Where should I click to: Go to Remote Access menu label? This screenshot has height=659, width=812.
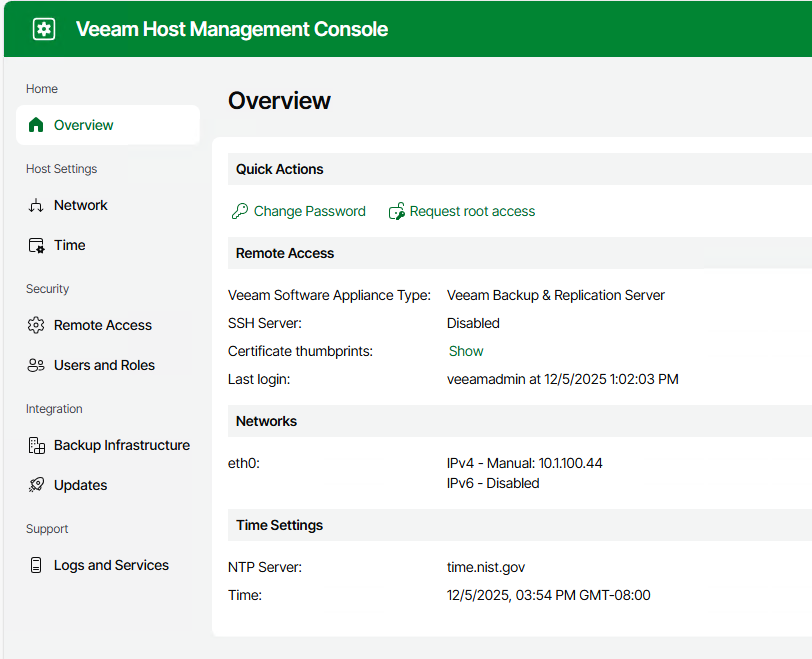[x=103, y=325]
